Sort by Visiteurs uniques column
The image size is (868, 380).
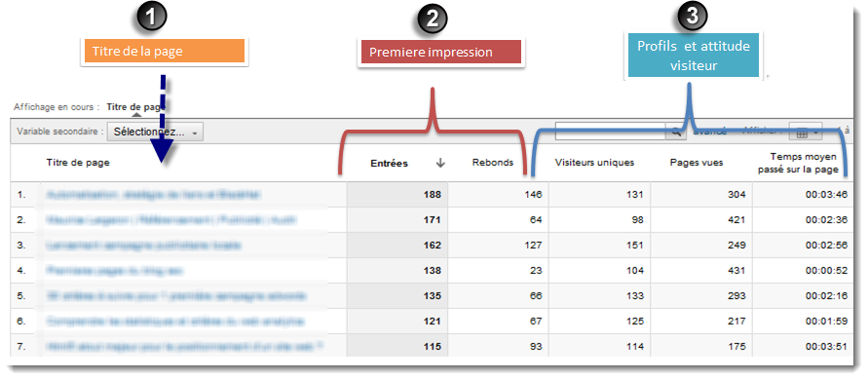[x=594, y=163]
